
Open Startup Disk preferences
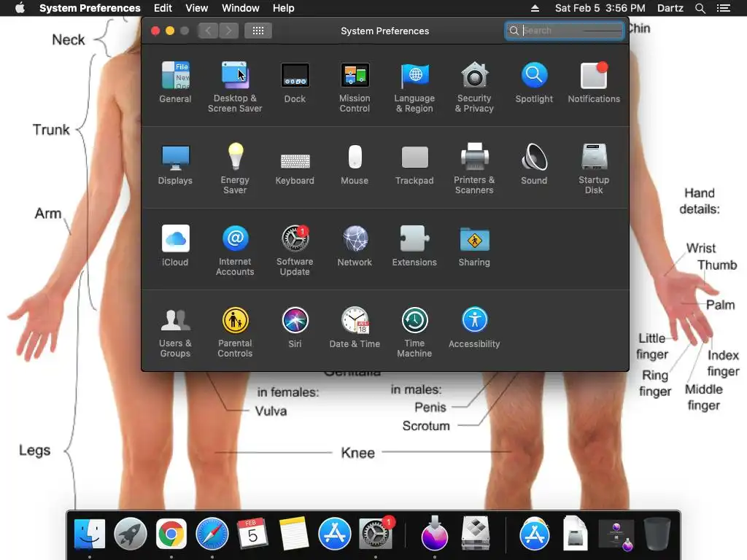coord(594,168)
